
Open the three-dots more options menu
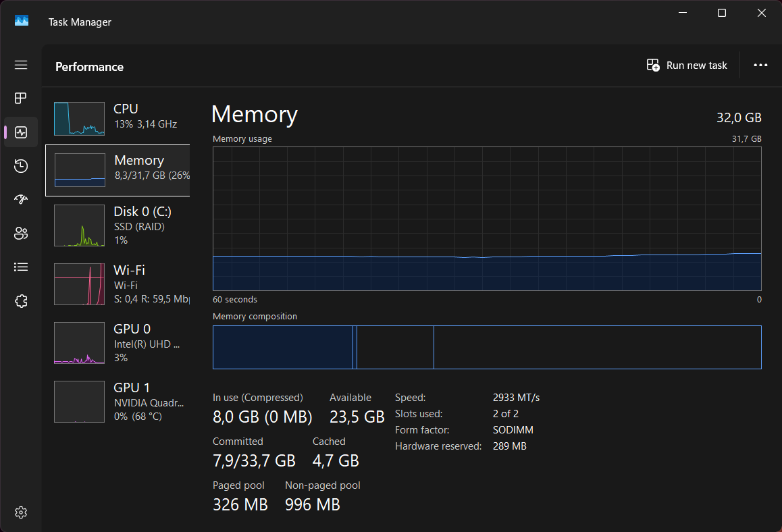click(x=760, y=65)
